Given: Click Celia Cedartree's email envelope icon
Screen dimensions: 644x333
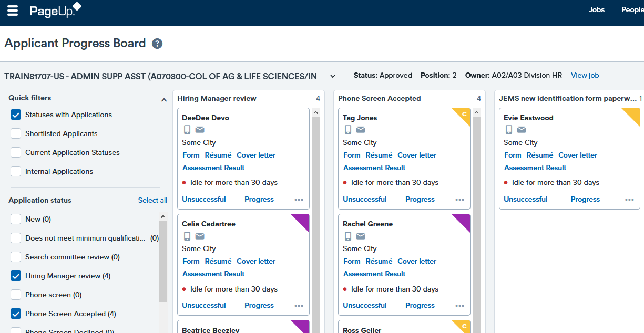Looking at the screenshot, I should pyautogui.click(x=200, y=236).
